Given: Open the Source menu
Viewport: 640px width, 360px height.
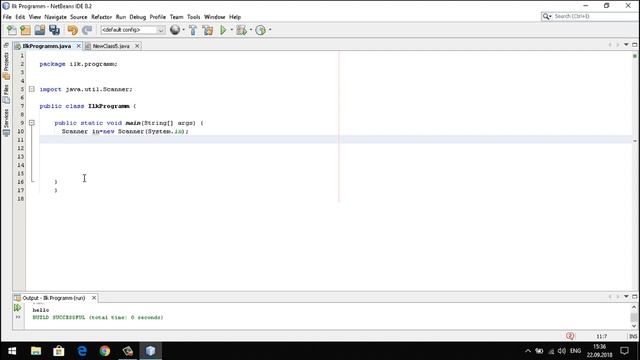Looking at the screenshot, I should (x=79, y=17).
